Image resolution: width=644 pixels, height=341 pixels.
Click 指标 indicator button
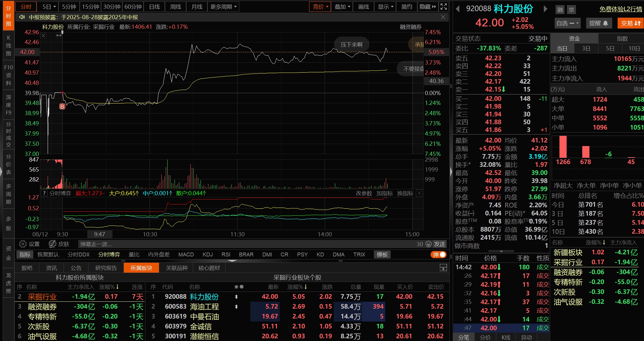coord(25,254)
